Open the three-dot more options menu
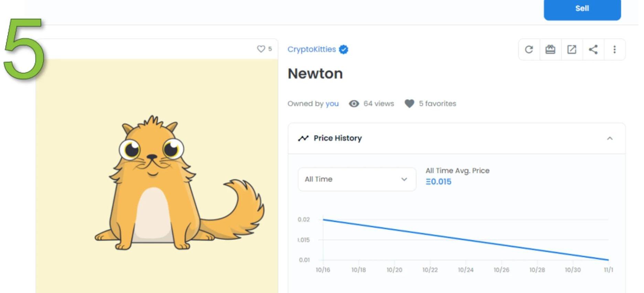The width and height of the screenshot is (644, 293). [x=614, y=50]
